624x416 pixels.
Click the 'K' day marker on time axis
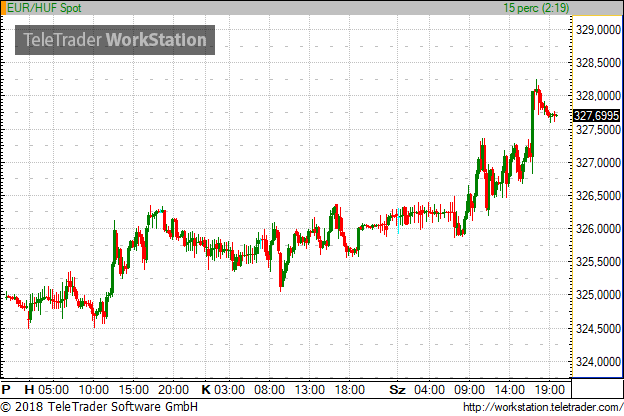pyautogui.click(x=206, y=389)
